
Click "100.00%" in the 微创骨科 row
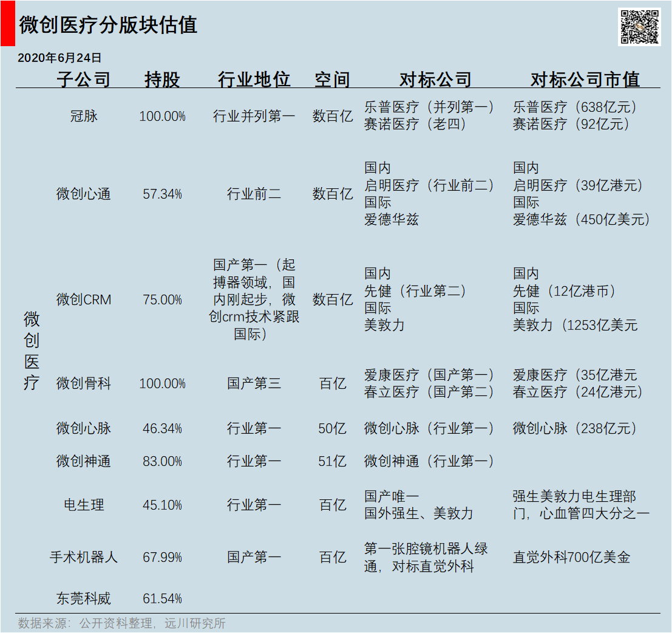point(162,384)
